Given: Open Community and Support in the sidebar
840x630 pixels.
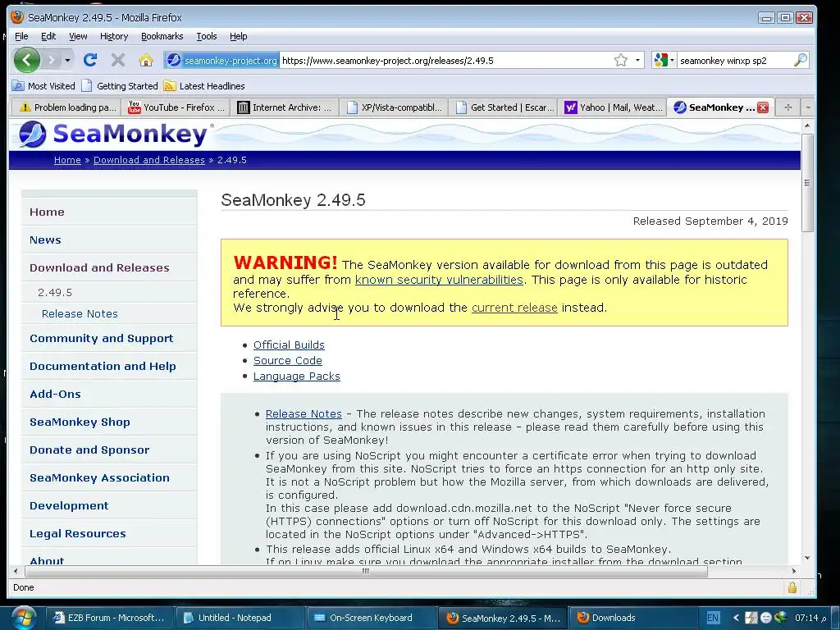Looking at the screenshot, I should pos(101,339).
